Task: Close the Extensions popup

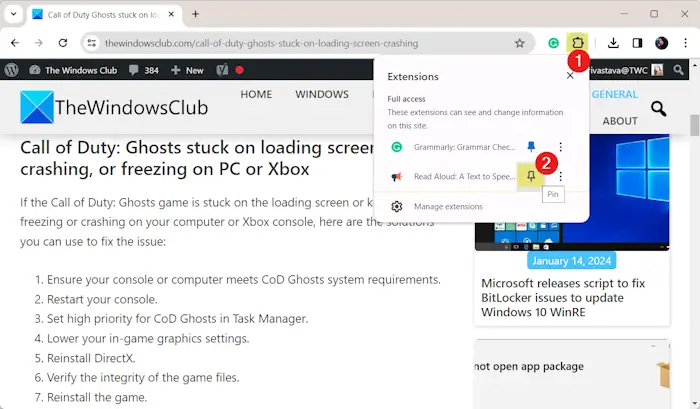Action: (570, 75)
